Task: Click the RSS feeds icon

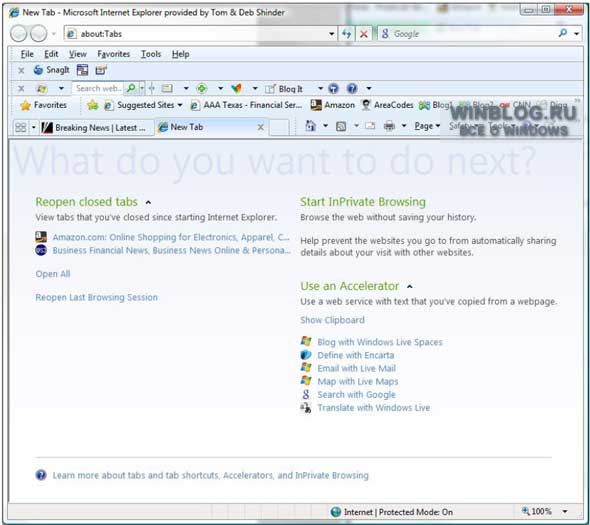Action: pos(341,126)
